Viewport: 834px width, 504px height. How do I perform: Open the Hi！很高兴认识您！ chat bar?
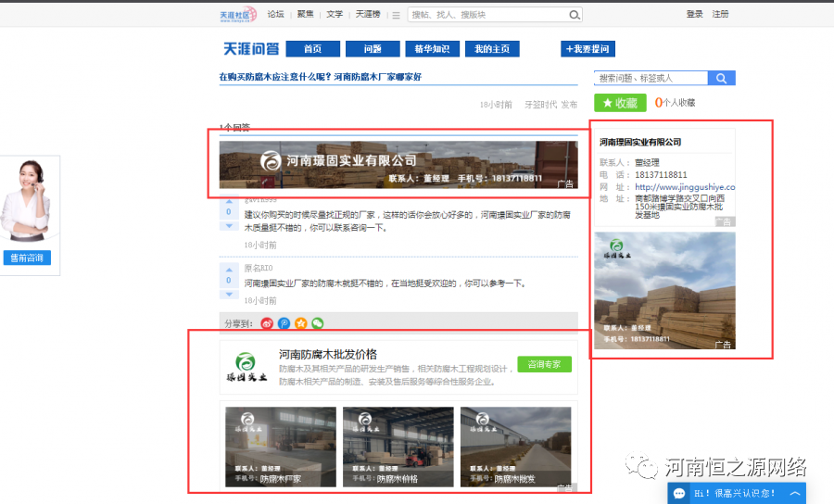pos(737,494)
